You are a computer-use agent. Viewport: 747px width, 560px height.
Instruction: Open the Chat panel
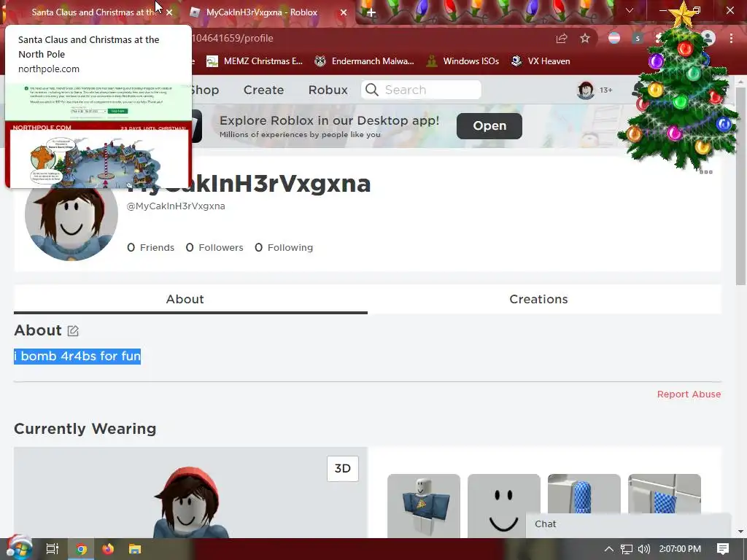(x=628, y=524)
